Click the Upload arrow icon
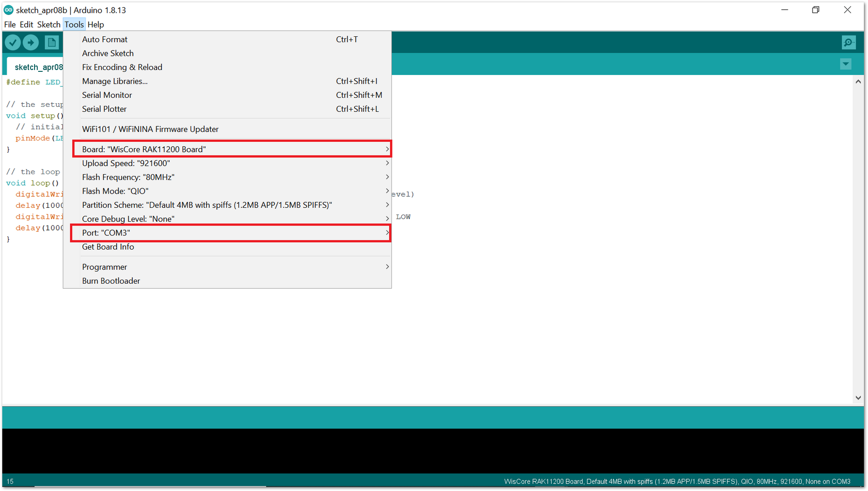The image size is (868, 491). [31, 43]
